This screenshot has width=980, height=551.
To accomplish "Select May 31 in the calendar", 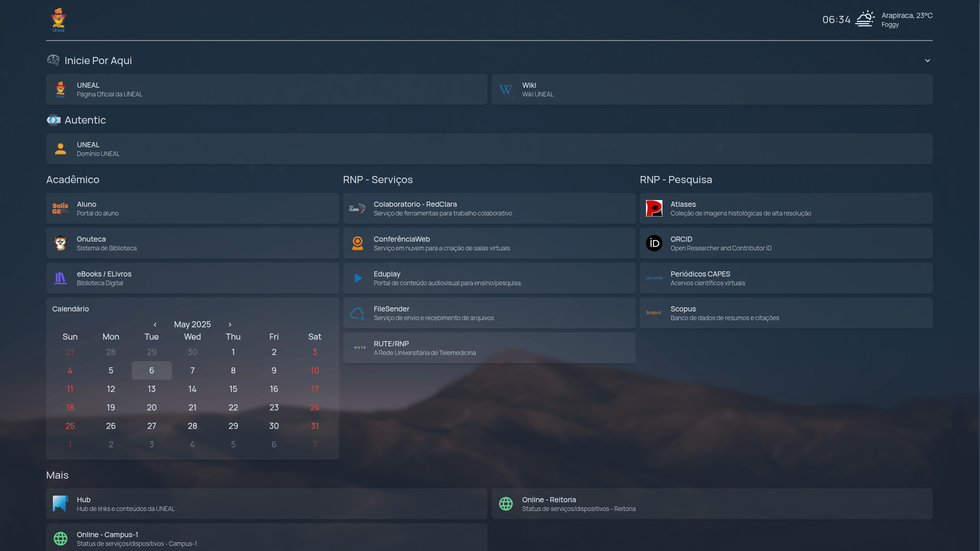I will pos(315,426).
